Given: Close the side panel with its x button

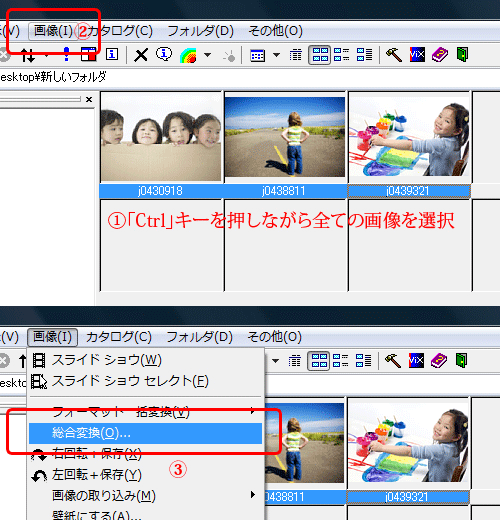Looking at the screenshot, I should (89, 99).
